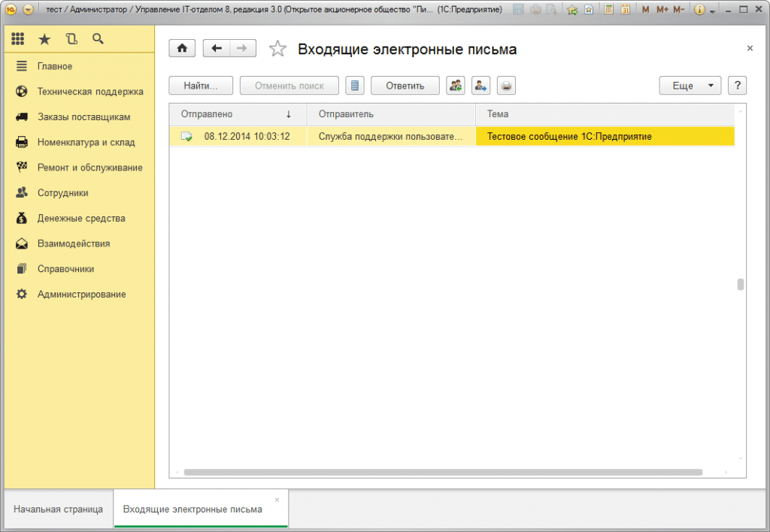Image resolution: width=770 pixels, height=532 pixels.
Task: Click add-to-favorites star with arrow icon
Action: (572, 9)
